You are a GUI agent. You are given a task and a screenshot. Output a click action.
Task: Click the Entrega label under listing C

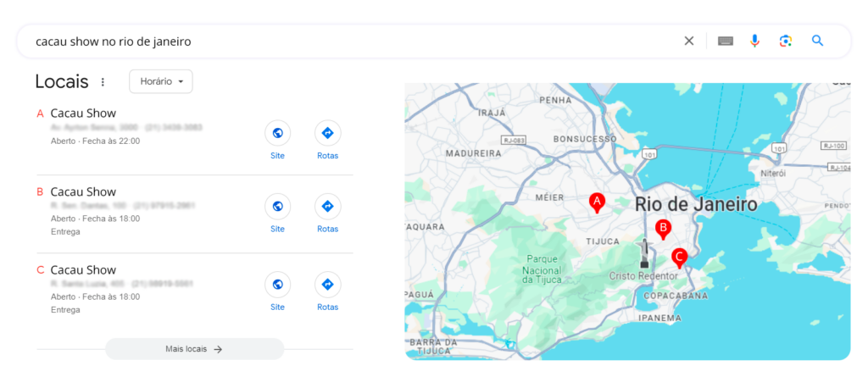tap(65, 310)
